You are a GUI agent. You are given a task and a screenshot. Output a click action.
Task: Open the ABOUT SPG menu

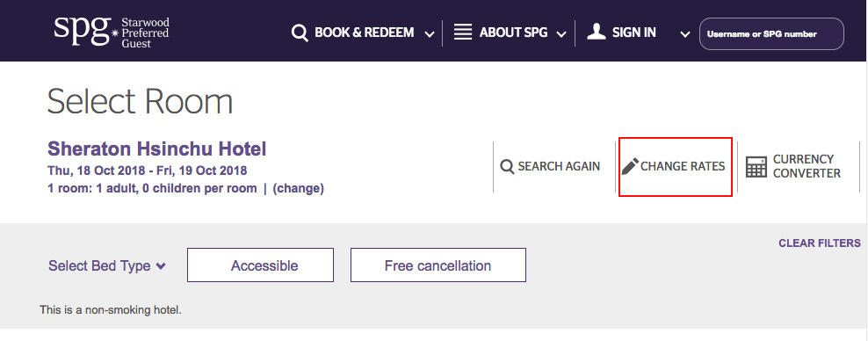tap(513, 33)
